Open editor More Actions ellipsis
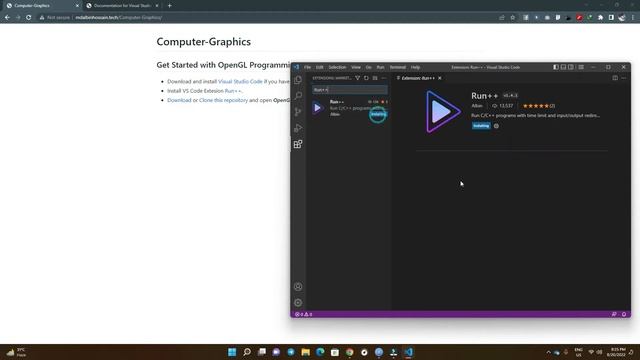The height and width of the screenshot is (360, 640). [x=623, y=78]
